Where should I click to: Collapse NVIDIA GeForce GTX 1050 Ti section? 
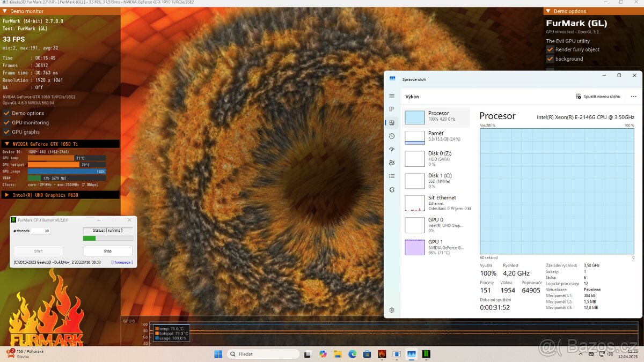point(6,144)
